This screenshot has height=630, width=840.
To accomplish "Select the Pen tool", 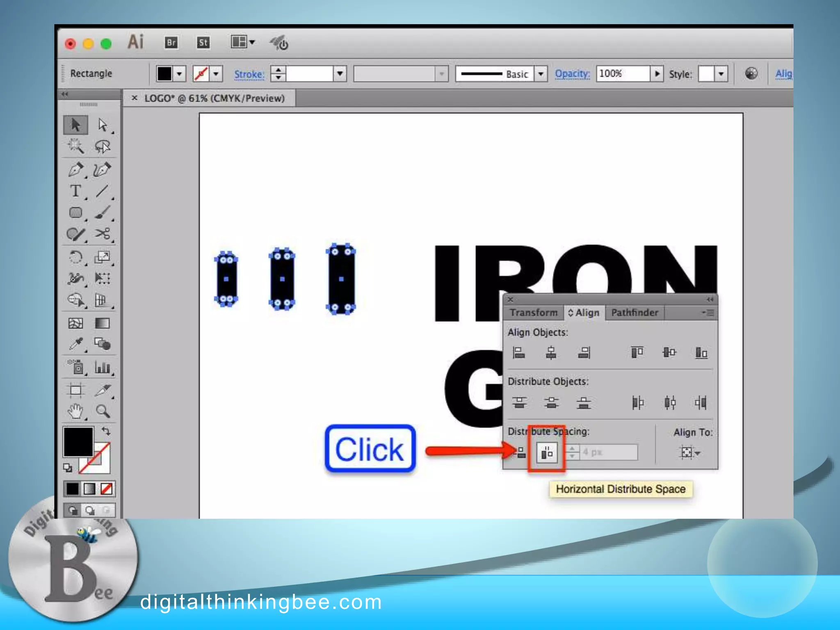I will coord(76,169).
